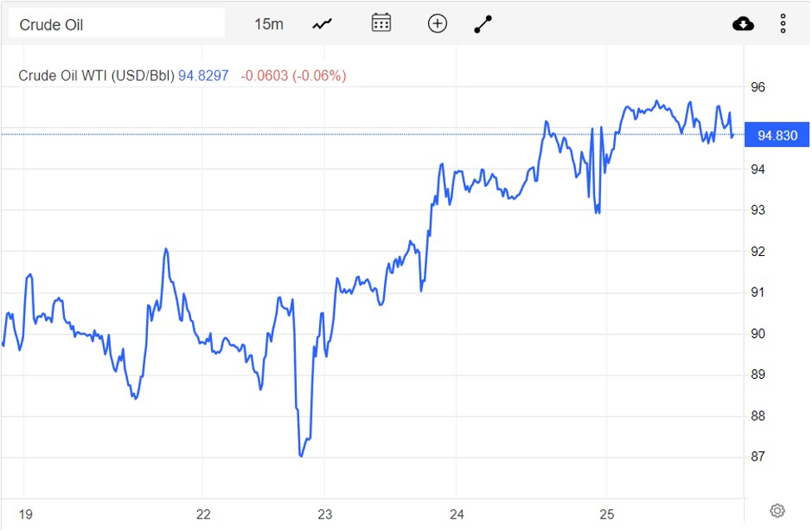Toggle the chart type to candlesticks
This screenshot has width=812, height=531.
[321, 22]
